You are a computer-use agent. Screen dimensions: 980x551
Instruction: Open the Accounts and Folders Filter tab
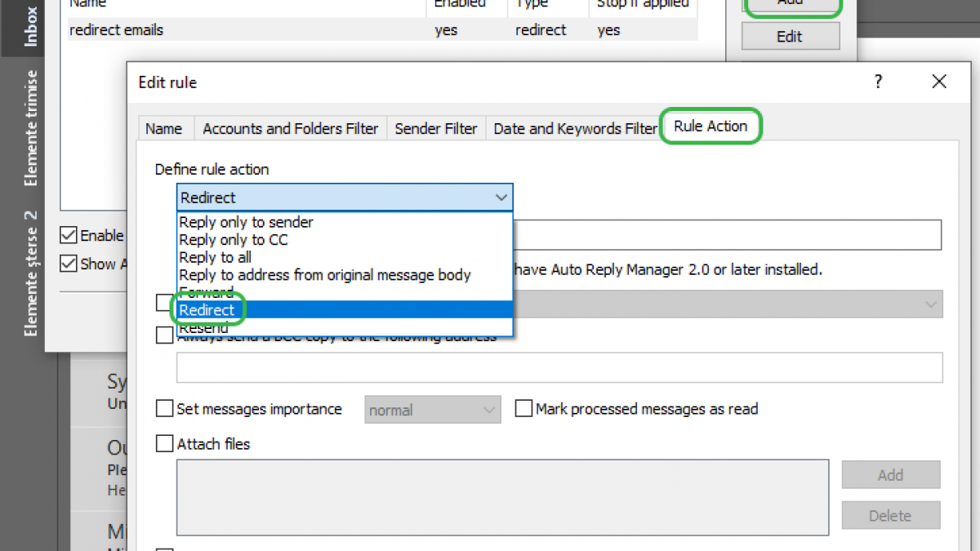(x=290, y=129)
